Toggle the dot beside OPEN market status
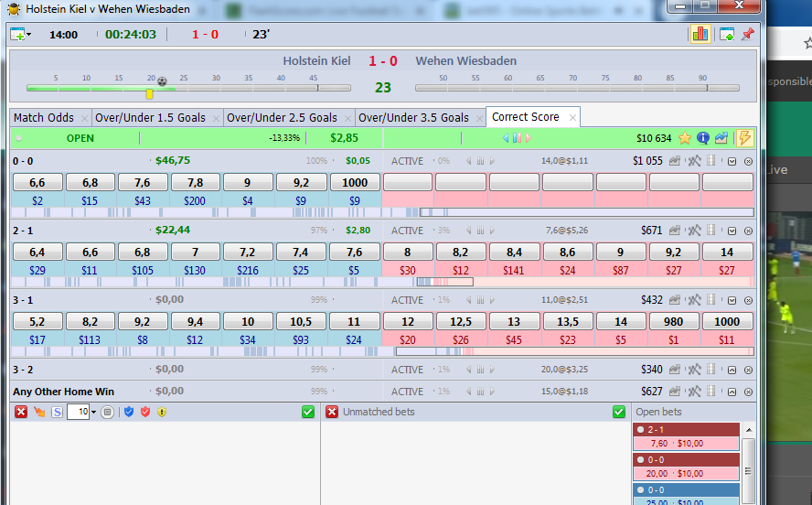This screenshot has width=812, height=505. tap(18, 138)
